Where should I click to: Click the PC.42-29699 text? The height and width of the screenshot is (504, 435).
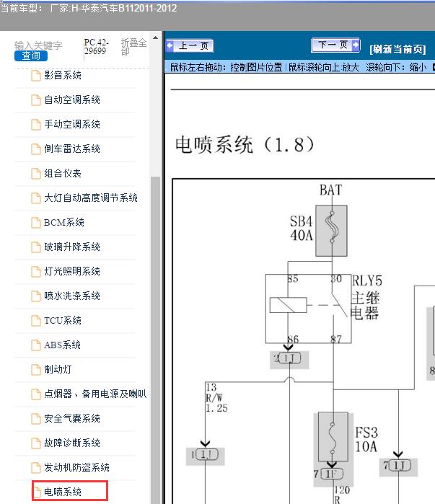pyautogui.click(x=97, y=47)
